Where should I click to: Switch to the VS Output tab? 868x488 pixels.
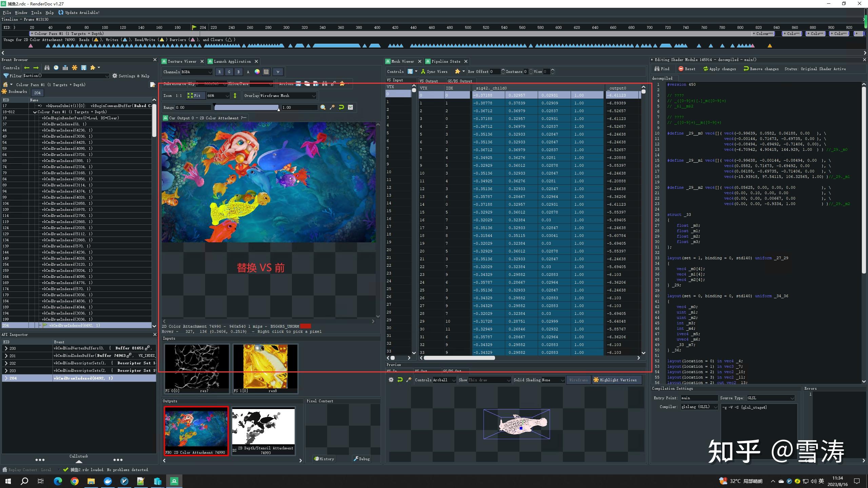(x=429, y=81)
